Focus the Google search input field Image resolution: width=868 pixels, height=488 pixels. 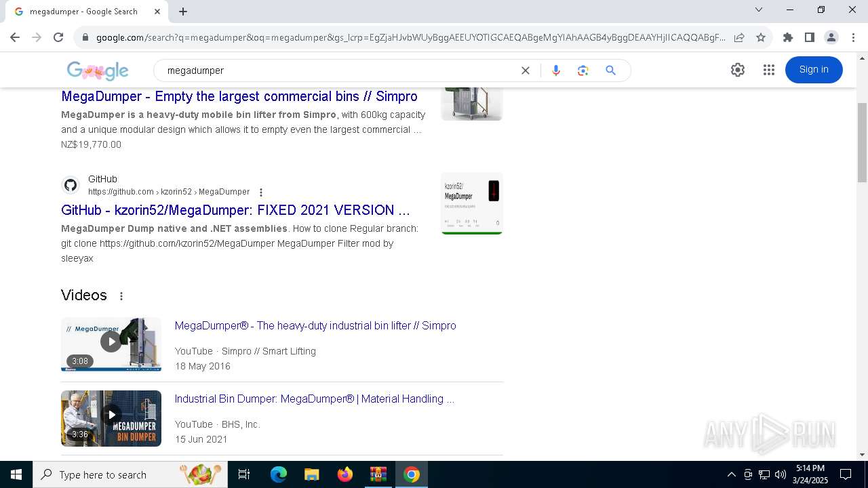pos(339,70)
